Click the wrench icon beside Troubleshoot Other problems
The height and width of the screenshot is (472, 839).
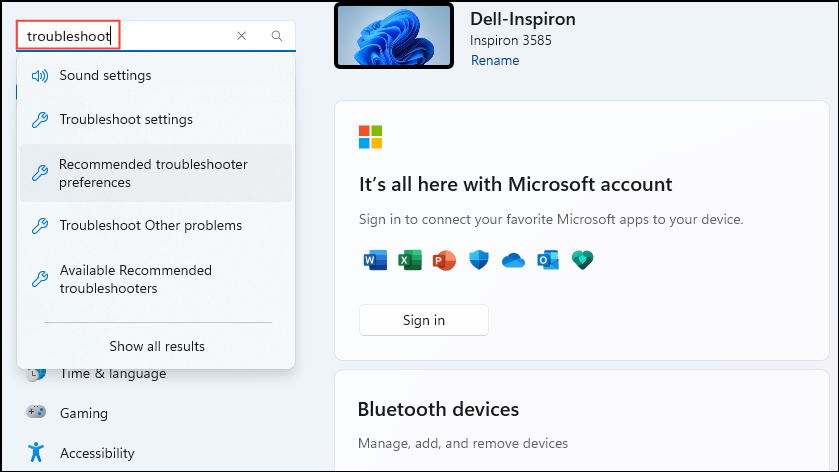[x=40, y=226]
